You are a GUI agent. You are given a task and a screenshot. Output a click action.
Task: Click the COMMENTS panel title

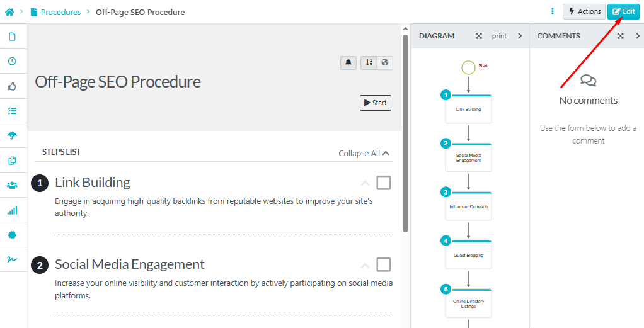558,36
